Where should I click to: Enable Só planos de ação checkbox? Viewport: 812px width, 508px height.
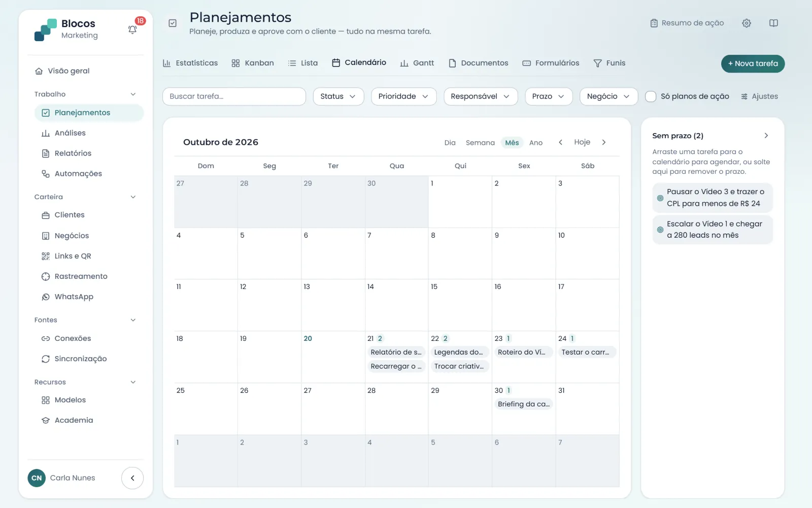click(x=651, y=97)
